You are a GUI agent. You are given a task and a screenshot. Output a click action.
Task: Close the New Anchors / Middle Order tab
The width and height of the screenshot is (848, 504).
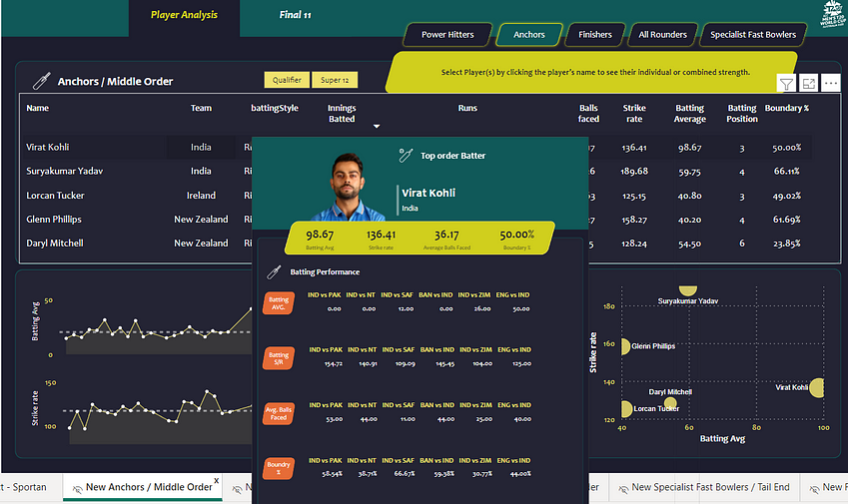tap(216, 480)
